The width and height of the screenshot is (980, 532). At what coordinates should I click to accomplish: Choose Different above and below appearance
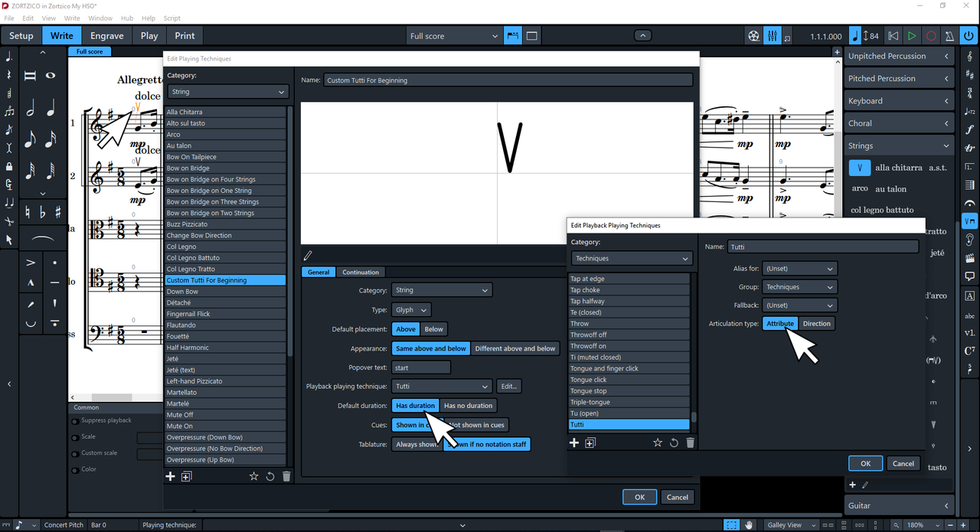[515, 348]
